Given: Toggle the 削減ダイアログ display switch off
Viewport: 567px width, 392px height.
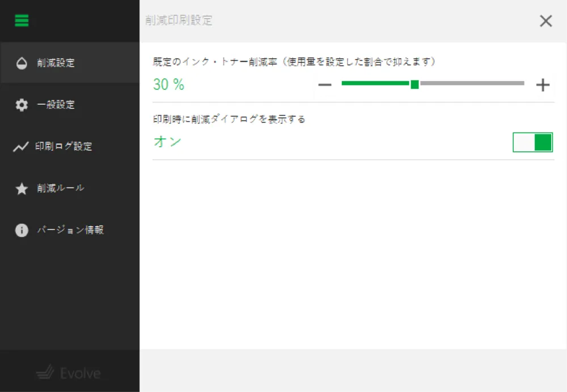Looking at the screenshot, I should [532, 142].
